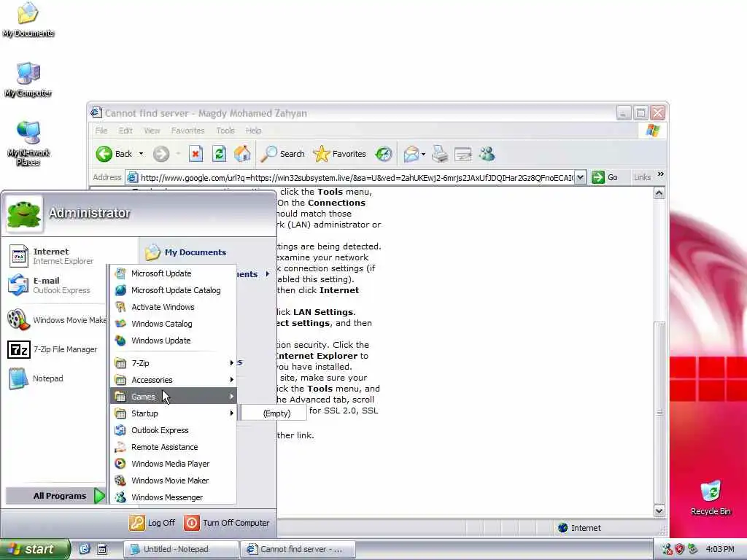Image resolution: width=747 pixels, height=560 pixels.
Task: Select Activate Windows in All Programs
Action: [174, 307]
